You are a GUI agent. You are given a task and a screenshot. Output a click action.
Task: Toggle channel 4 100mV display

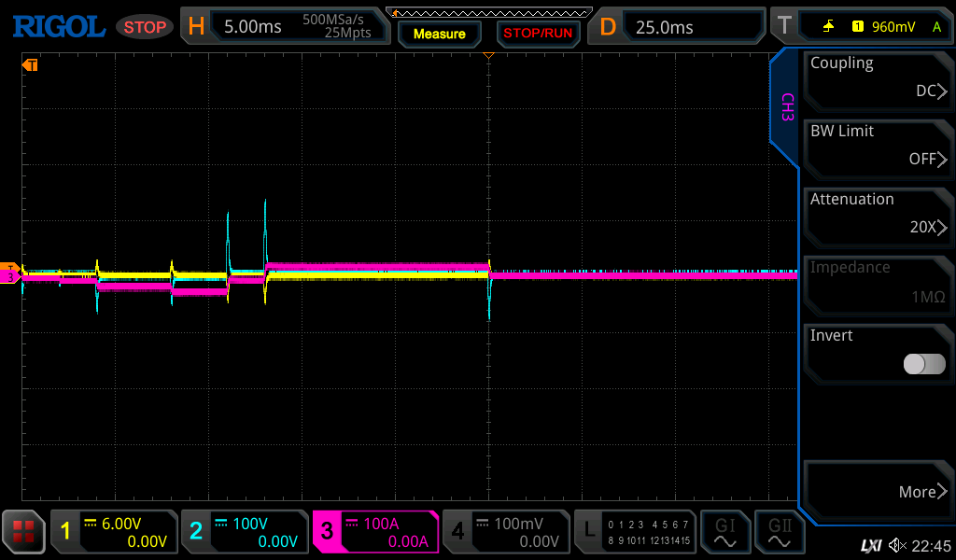pyautogui.click(x=506, y=532)
